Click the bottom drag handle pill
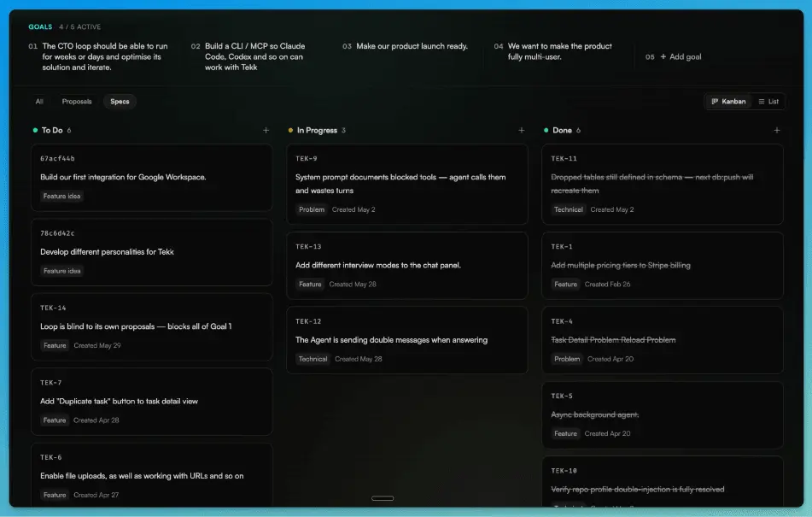 point(383,498)
